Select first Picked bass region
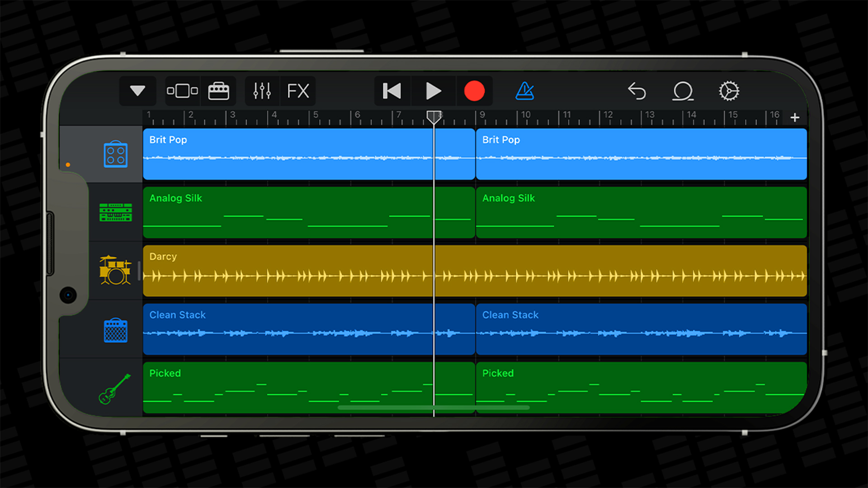868x488 pixels. coord(309,387)
